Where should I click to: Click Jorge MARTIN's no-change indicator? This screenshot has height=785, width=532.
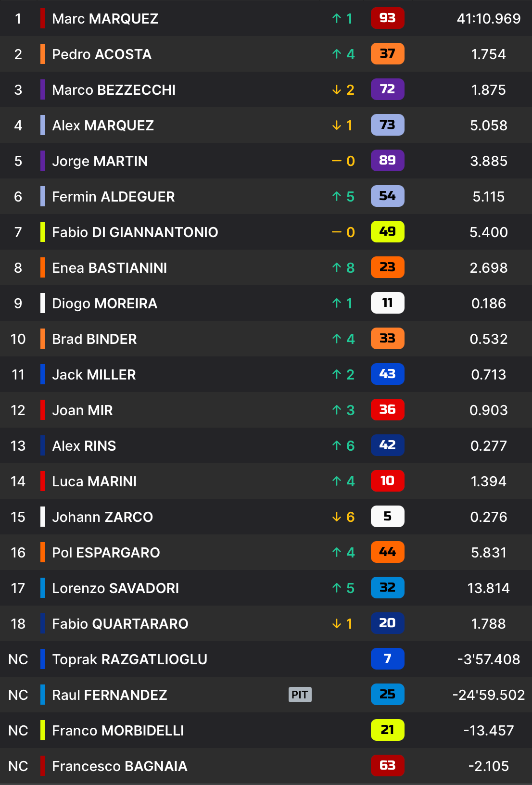pos(343,161)
